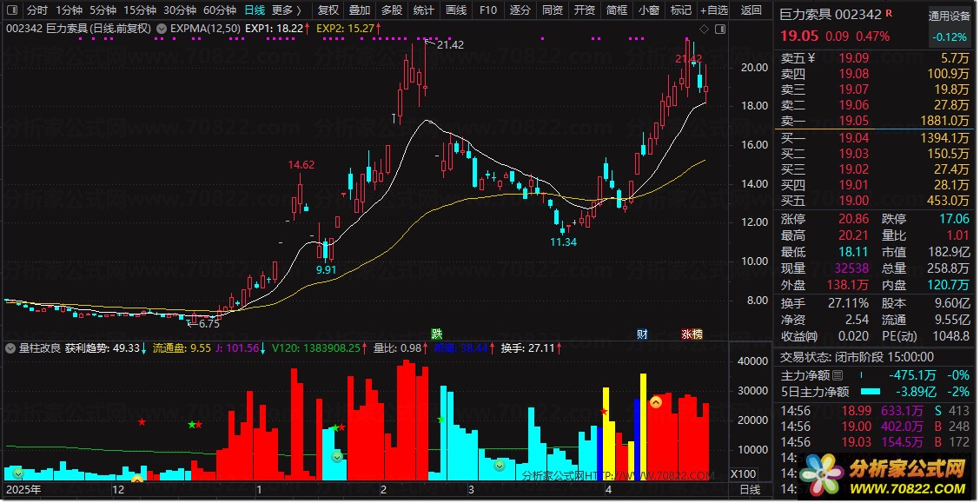Click the orange circle marker near December axis
The width and height of the screenshot is (980, 503).
137,480
